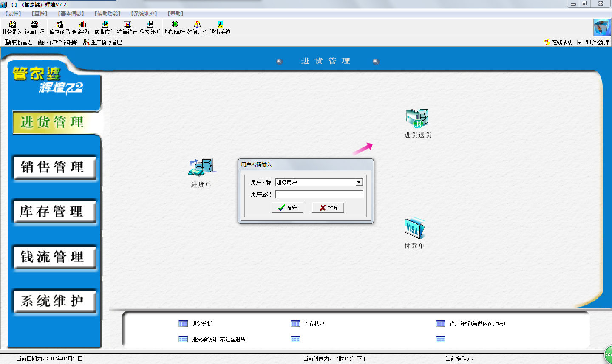Toggle the 图形化菜单 checkbox

click(580, 42)
